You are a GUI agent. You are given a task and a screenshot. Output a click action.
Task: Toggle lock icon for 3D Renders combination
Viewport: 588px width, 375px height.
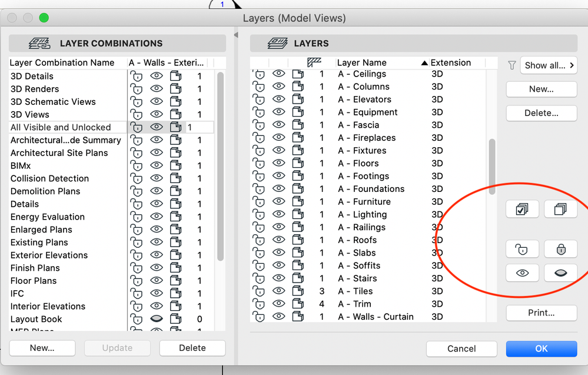pos(137,89)
